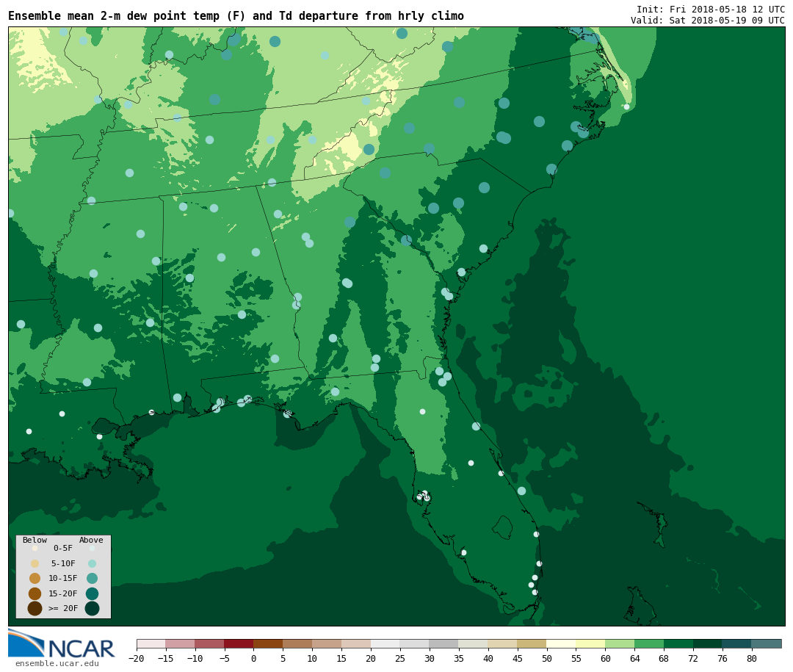Viewport: 793px width, 672px height.
Task: Click the '15-20F' legend label
Action: coord(63,593)
